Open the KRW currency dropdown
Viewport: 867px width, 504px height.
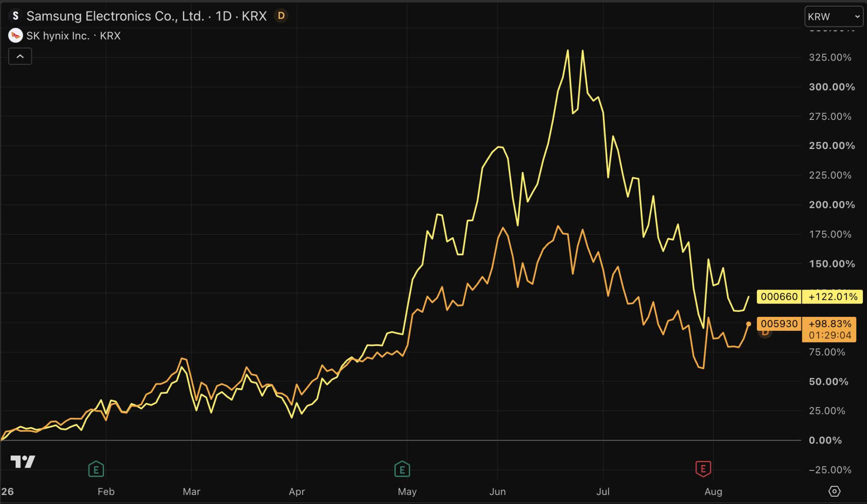[x=833, y=17]
